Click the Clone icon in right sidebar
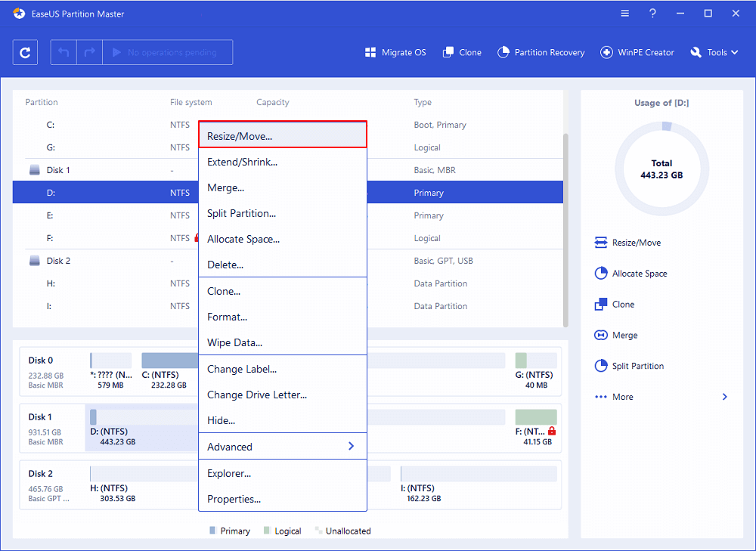Image resolution: width=756 pixels, height=551 pixels. 601,304
